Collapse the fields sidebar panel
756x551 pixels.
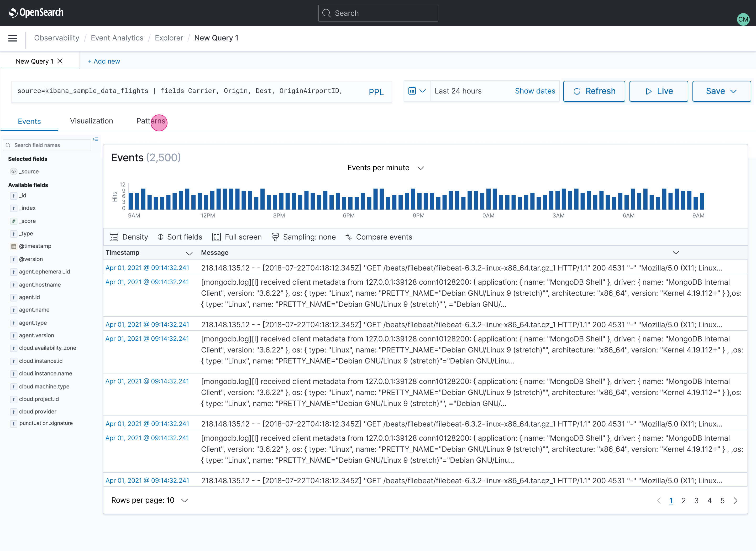[x=95, y=139]
